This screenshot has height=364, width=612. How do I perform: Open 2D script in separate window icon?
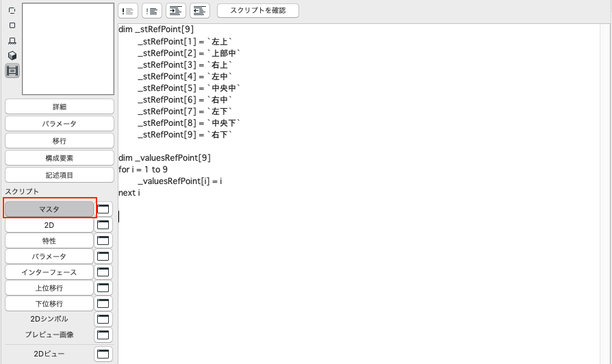[103, 225]
